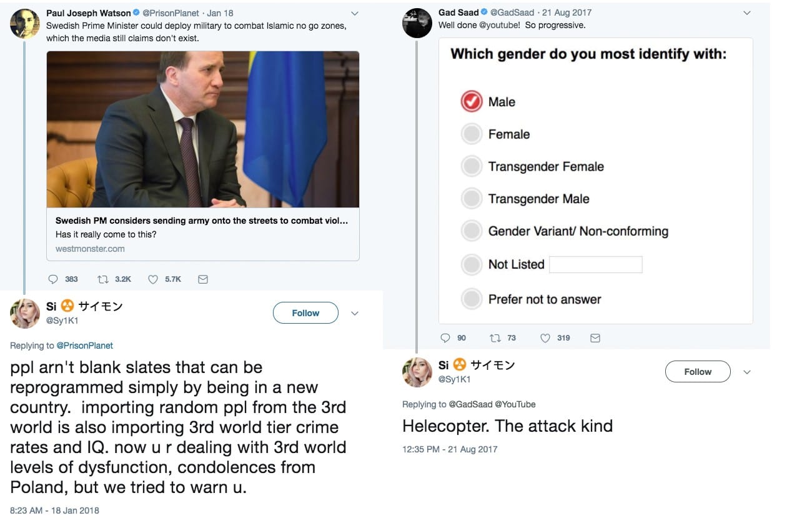Choose the Transgender Male radio button
Viewport: 812px width, 523px height.
click(472, 199)
